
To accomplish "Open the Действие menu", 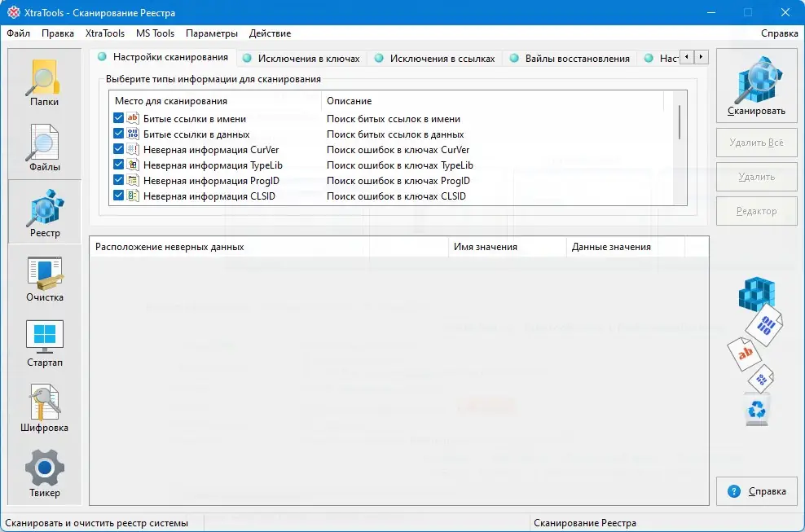I will click(270, 33).
